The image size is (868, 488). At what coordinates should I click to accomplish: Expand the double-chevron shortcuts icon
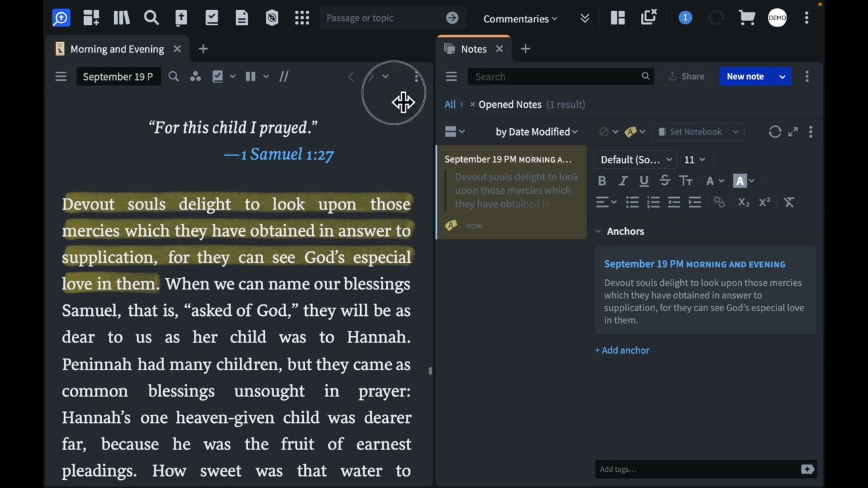[x=585, y=18]
